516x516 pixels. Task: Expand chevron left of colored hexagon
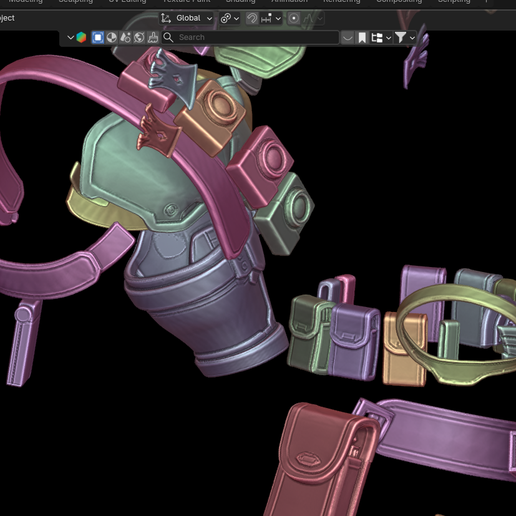(x=70, y=37)
